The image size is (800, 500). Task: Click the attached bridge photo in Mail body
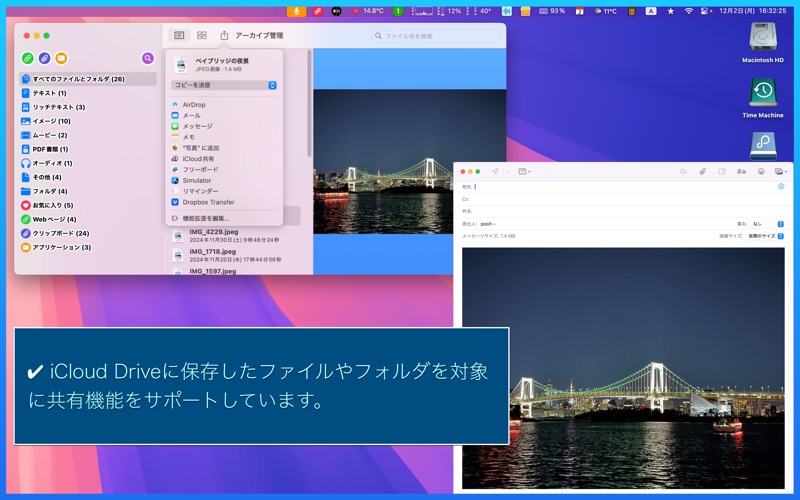[x=623, y=368]
